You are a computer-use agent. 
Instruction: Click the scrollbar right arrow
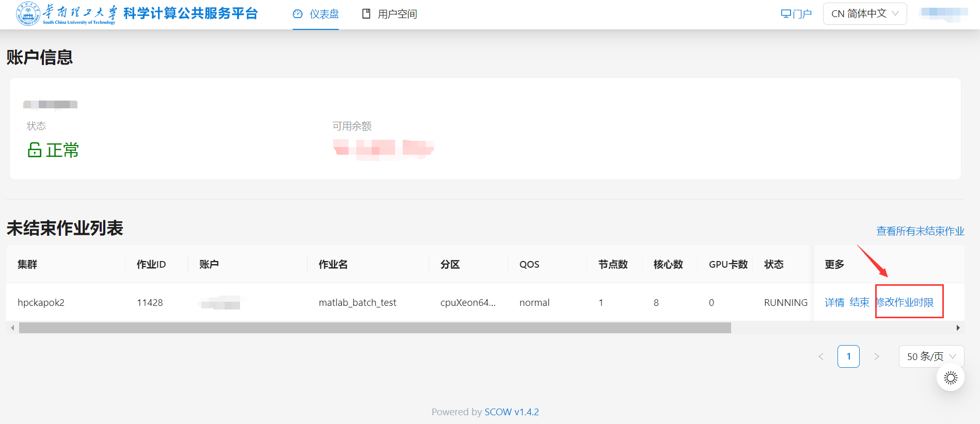[958, 328]
